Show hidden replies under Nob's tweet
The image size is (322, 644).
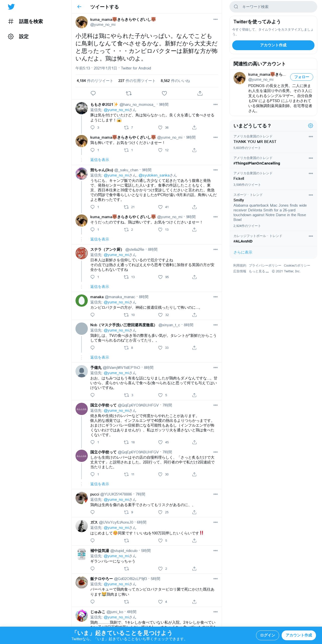100,357
